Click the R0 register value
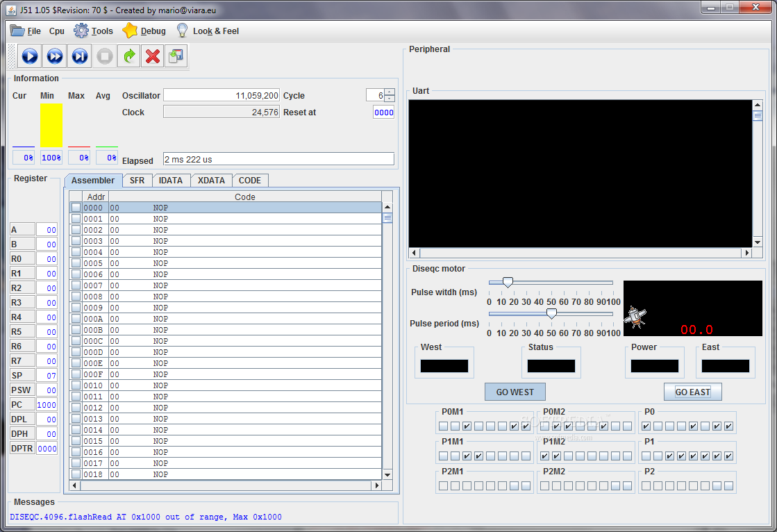The image size is (777, 532). 47,259
